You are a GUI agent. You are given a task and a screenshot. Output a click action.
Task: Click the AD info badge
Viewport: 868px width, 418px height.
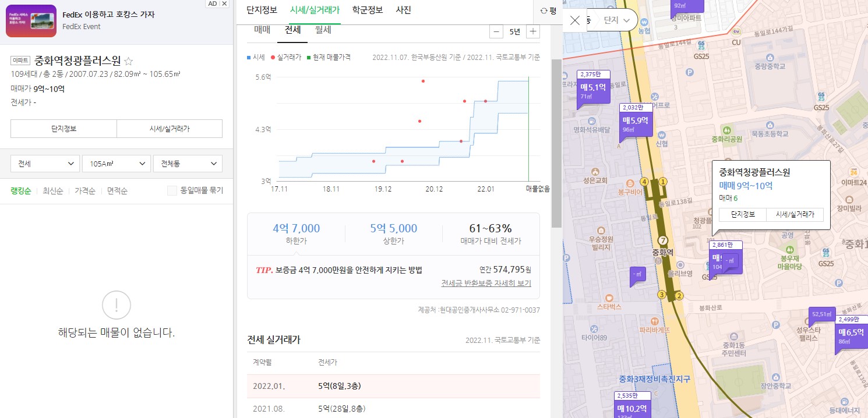pyautogui.click(x=213, y=3)
